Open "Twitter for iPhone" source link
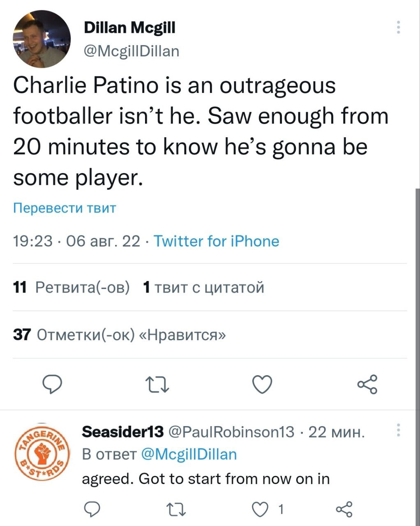The image size is (420, 526). [216, 241]
